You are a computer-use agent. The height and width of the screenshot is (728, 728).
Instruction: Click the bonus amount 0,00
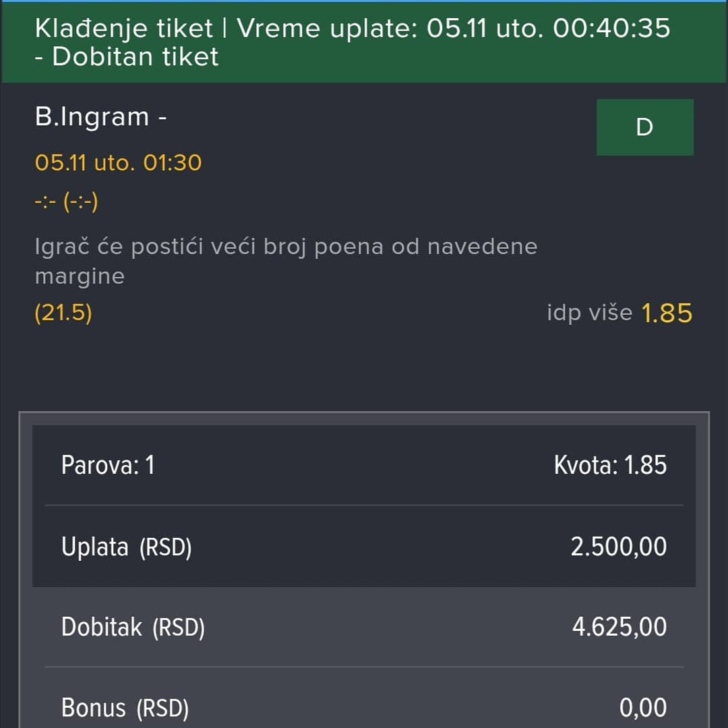tap(643, 708)
